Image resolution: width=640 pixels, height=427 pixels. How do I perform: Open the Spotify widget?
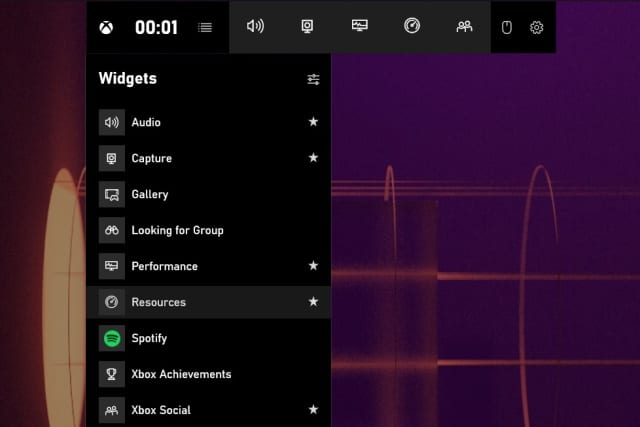tap(149, 338)
